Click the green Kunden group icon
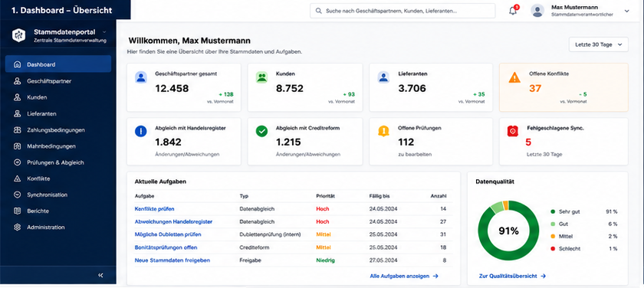Image resolution: width=644 pixels, height=288 pixels. tap(261, 77)
